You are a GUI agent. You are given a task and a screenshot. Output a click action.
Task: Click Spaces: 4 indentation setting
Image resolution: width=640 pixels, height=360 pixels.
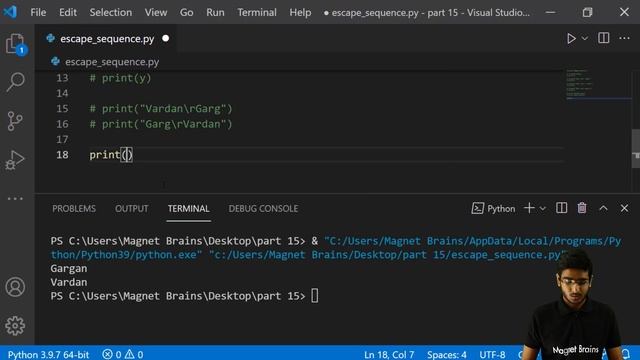click(x=447, y=354)
